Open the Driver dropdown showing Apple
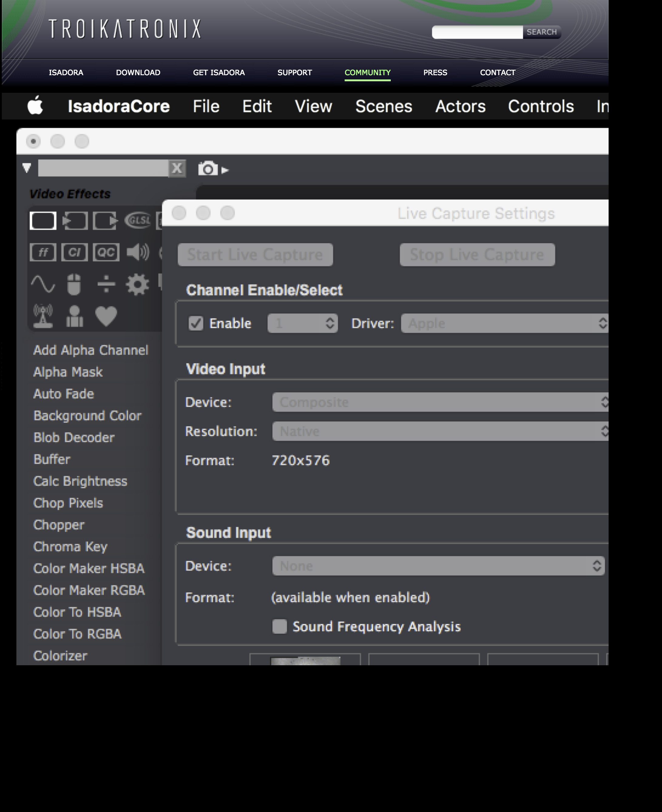The height and width of the screenshot is (812, 662). tap(505, 323)
